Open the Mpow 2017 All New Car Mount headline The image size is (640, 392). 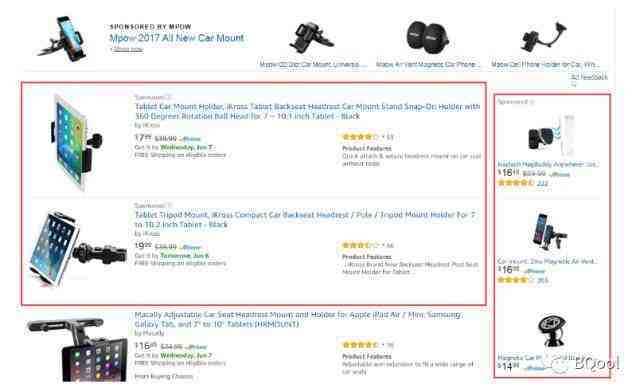[x=177, y=38]
